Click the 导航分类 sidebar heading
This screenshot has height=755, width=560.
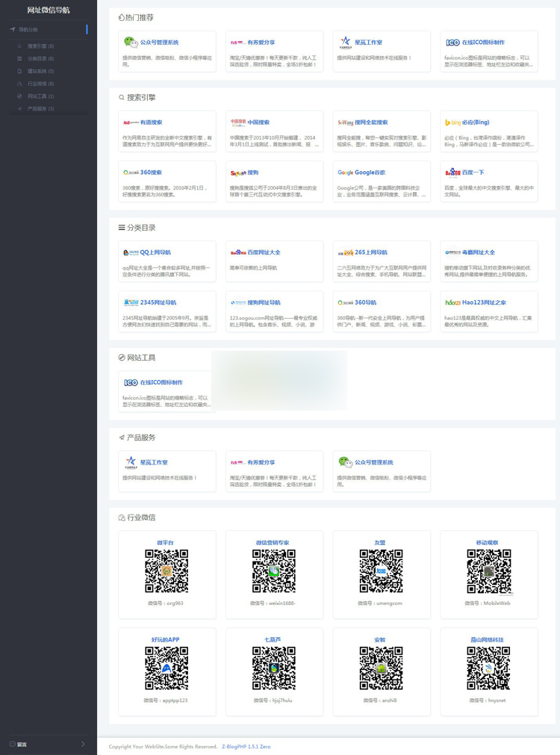click(x=28, y=30)
